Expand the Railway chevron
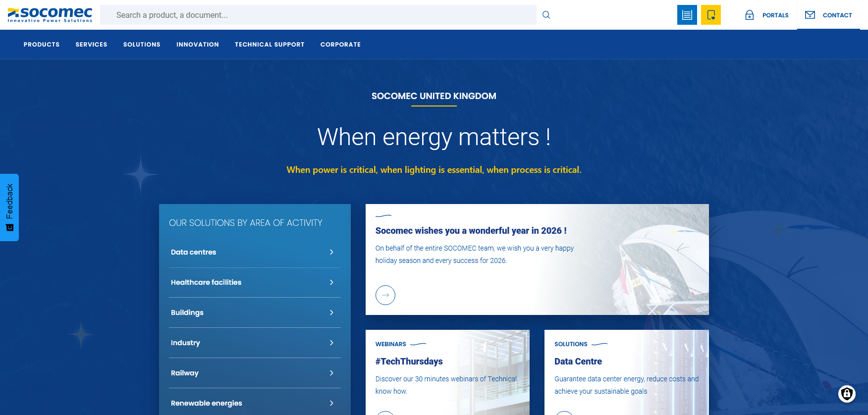 coord(331,373)
